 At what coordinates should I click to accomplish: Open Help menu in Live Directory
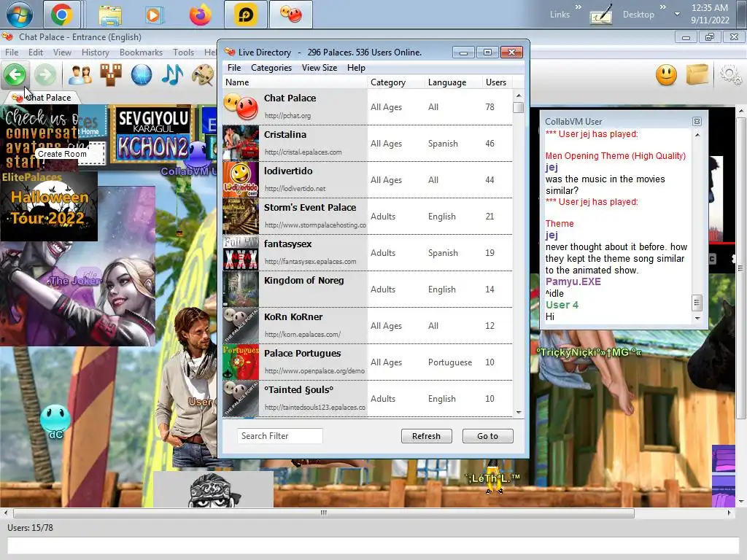[356, 68]
